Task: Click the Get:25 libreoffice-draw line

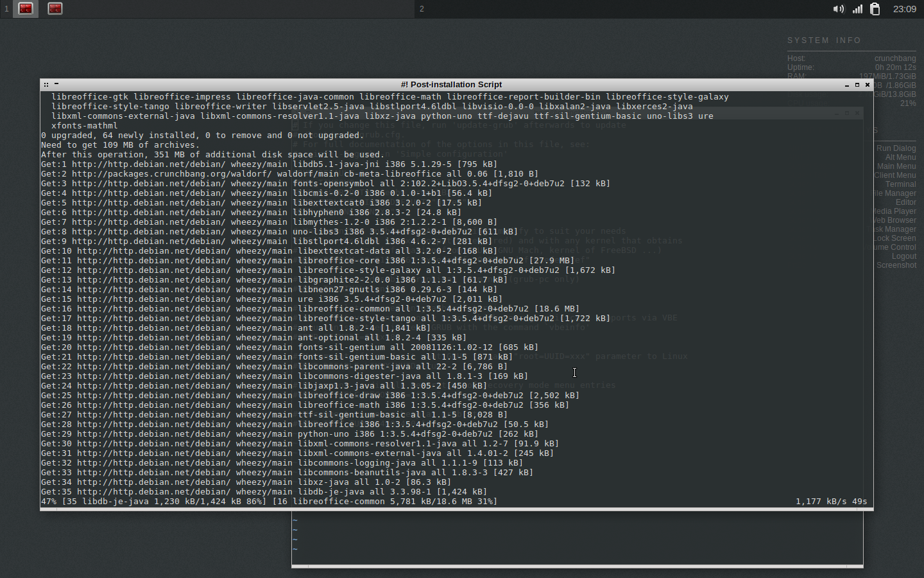Action: point(311,396)
